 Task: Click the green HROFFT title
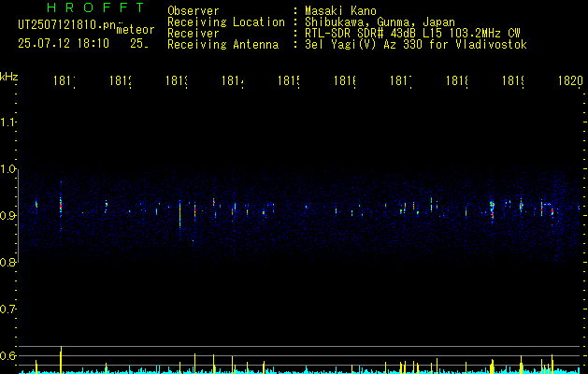click(95, 7)
